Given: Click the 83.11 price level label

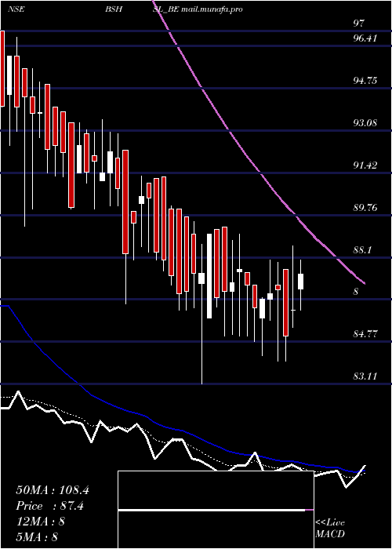Looking at the screenshot, I should click(x=365, y=376).
